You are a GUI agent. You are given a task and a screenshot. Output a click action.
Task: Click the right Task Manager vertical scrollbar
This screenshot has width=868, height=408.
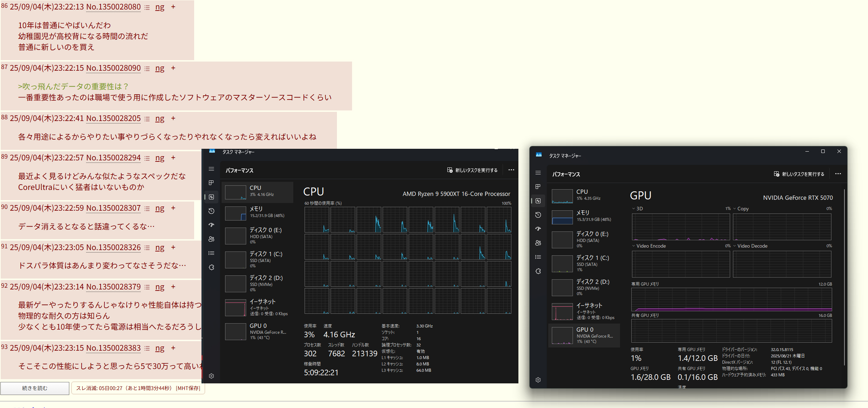(x=844, y=278)
